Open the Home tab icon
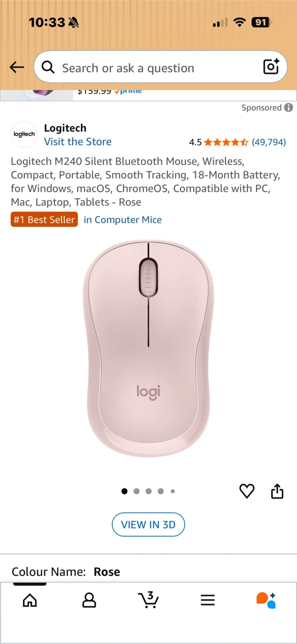 30,600
